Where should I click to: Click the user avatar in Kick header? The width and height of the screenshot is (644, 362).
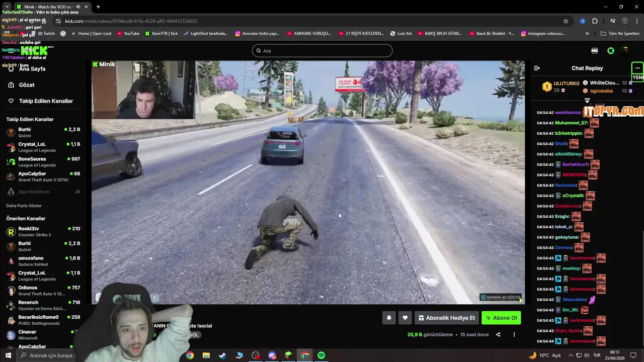tap(625, 50)
